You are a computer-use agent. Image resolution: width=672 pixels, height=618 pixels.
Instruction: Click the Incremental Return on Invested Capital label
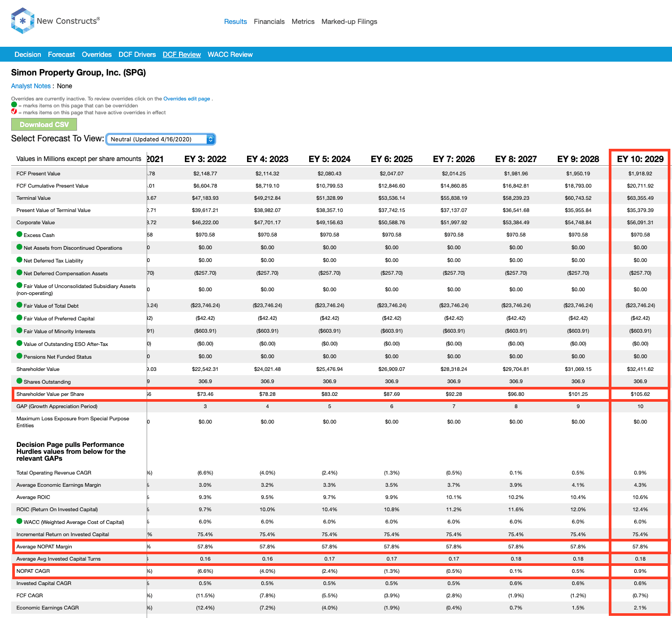63,535
